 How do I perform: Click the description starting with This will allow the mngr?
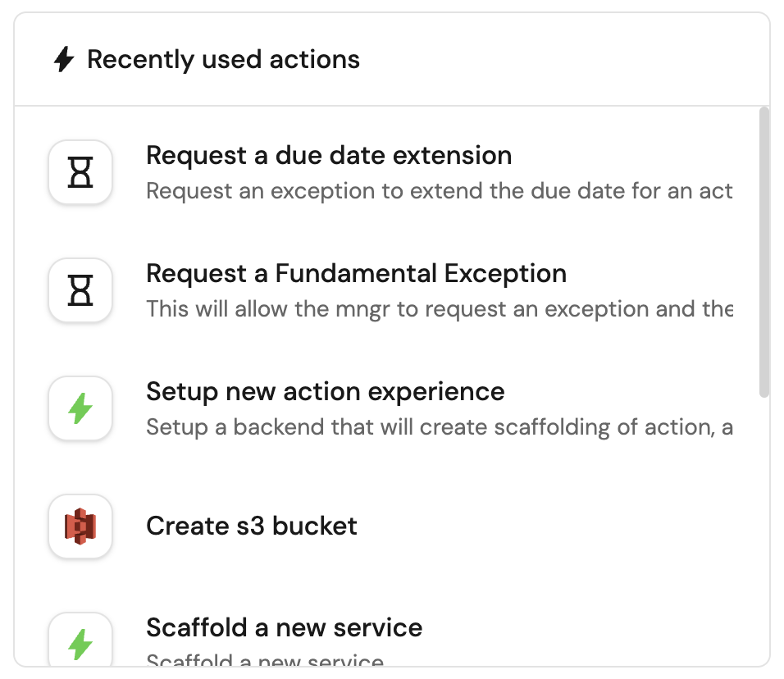(x=439, y=310)
